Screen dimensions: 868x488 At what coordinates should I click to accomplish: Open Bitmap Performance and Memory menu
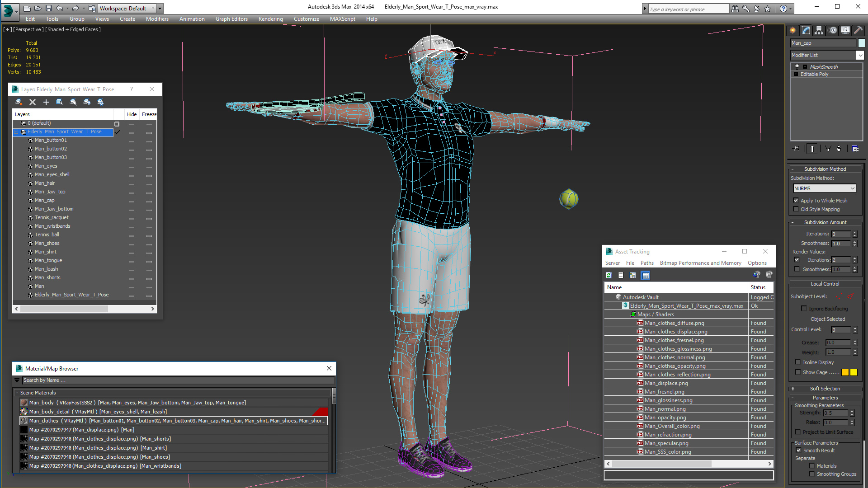coord(700,263)
